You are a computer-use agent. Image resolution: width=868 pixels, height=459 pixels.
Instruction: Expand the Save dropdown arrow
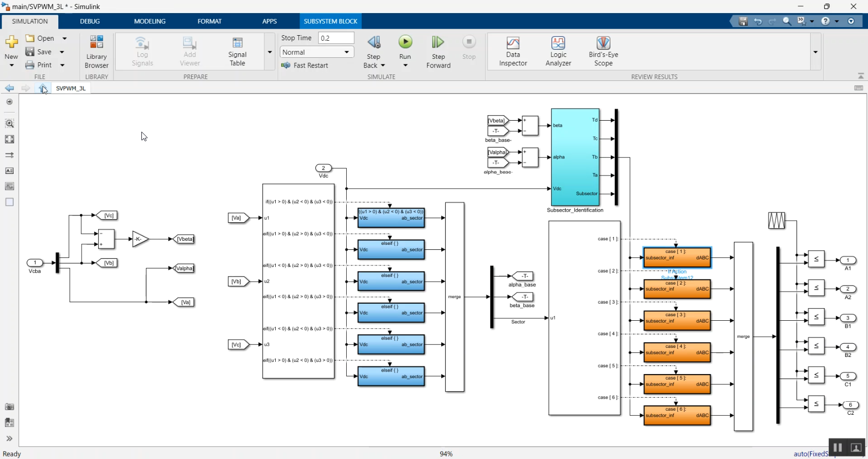tap(62, 52)
